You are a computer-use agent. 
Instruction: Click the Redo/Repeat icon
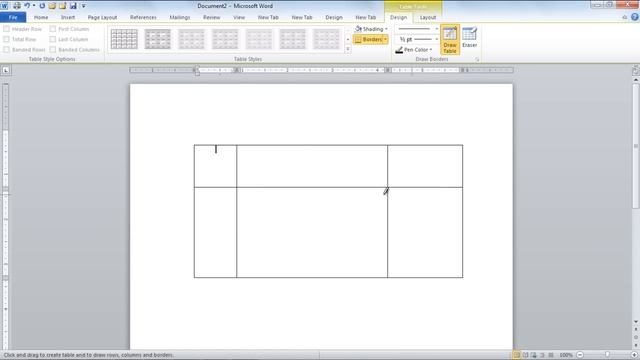[42, 6]
